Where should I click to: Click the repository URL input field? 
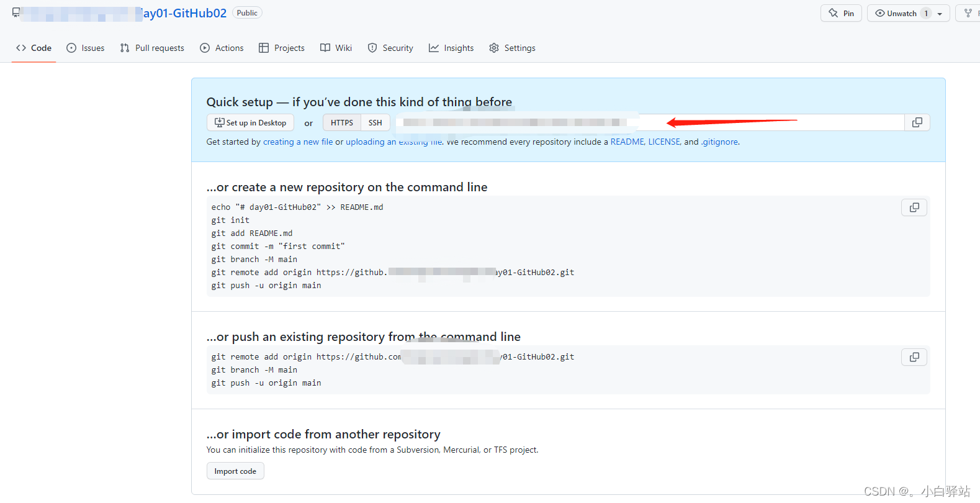650,122
